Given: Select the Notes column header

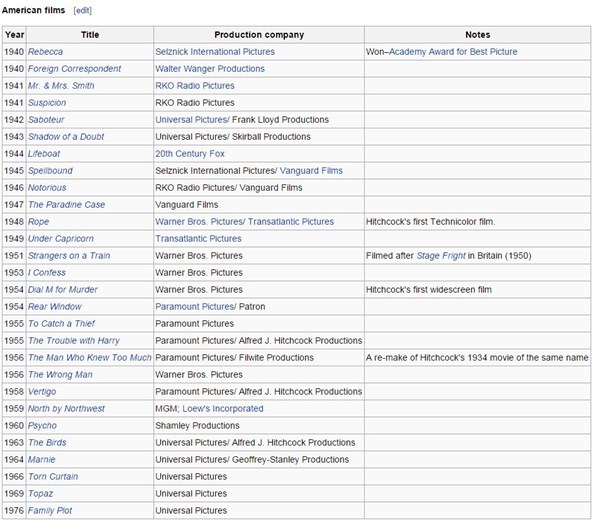Looking at the screenshot, I should 478,35.
